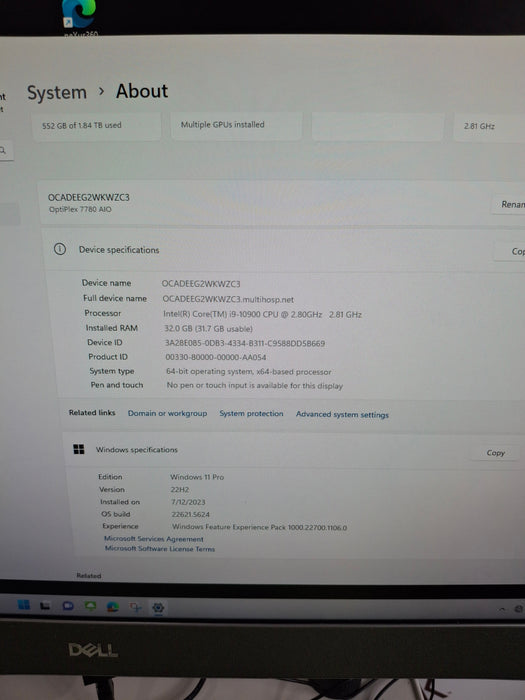Open the Domain or workgroup link
525x700 pixels.
tap(167, 413)
